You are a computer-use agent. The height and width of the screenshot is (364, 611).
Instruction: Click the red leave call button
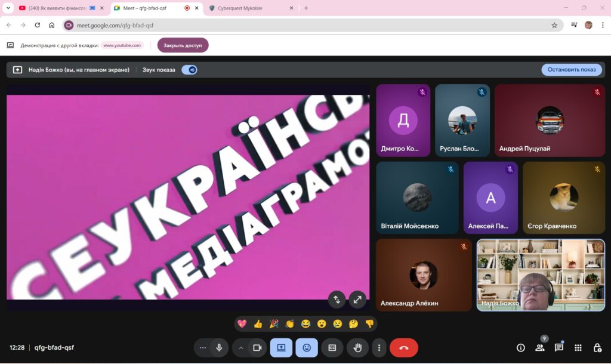[403, 348]
